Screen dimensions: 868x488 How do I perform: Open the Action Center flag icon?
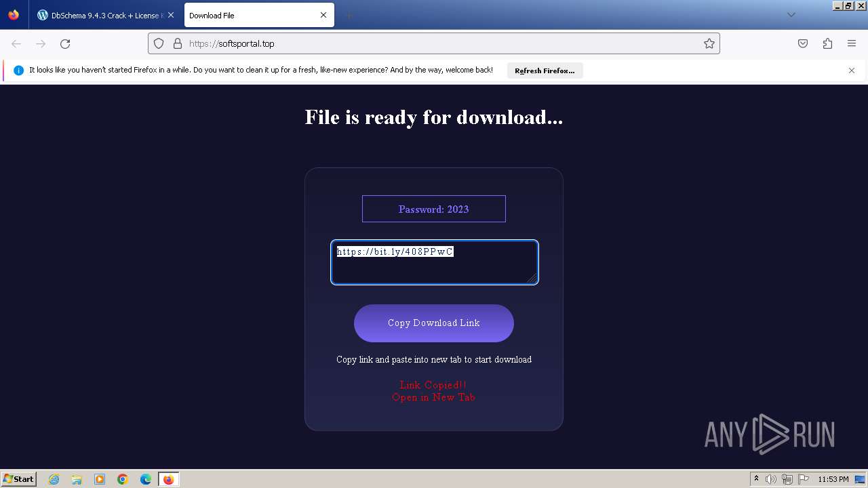pos(803,479)
